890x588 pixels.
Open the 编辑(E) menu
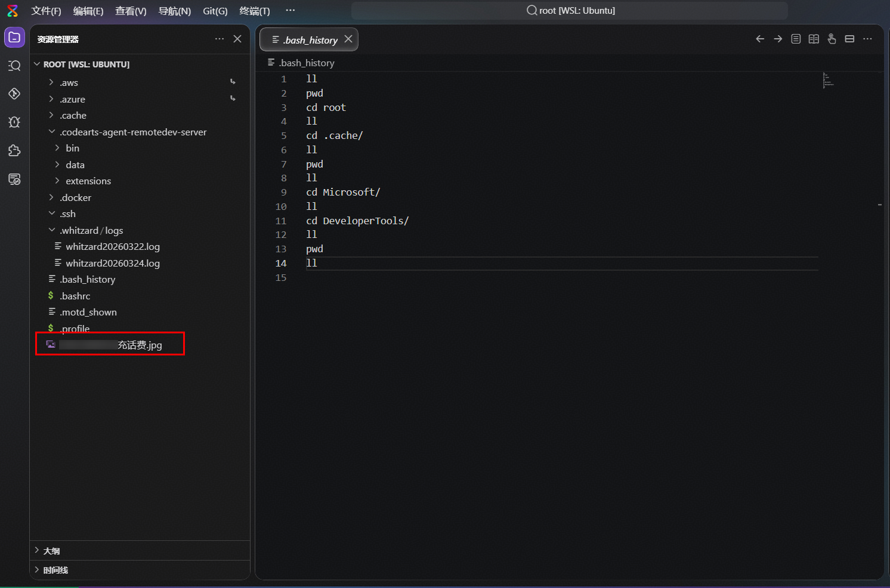88,11
